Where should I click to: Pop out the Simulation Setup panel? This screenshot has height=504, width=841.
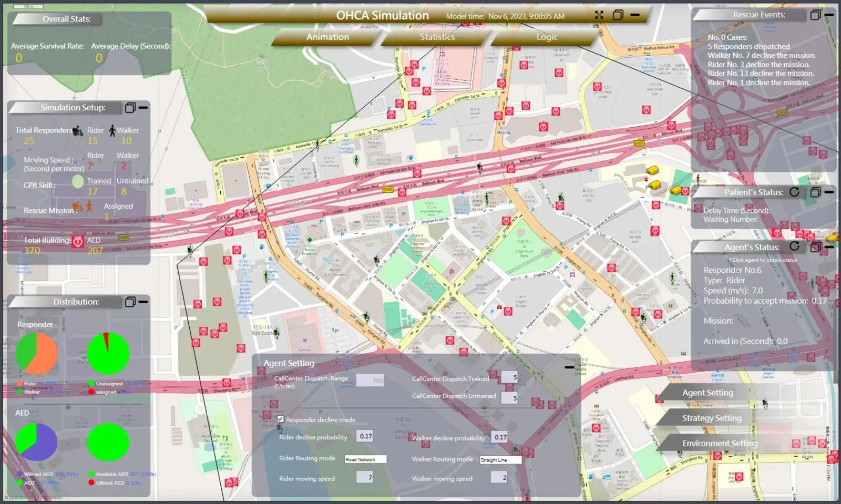click(130, 108)
